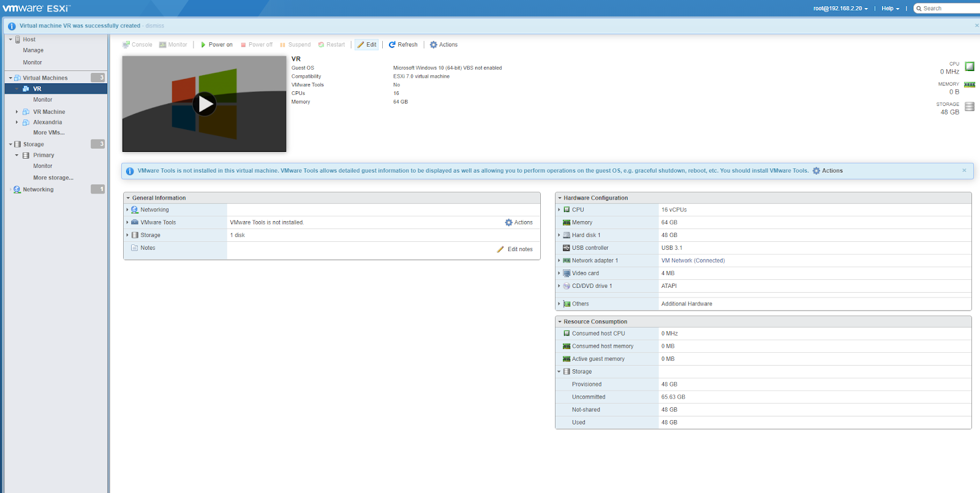Click the Suspend toolbar button

coord(295,45)
